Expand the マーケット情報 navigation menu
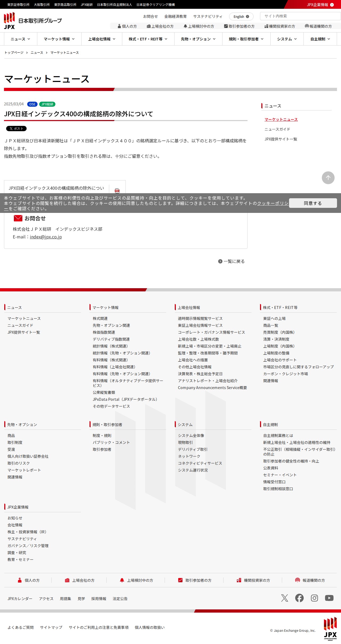This screenshot has height=644, width=341. coord(59,39)
